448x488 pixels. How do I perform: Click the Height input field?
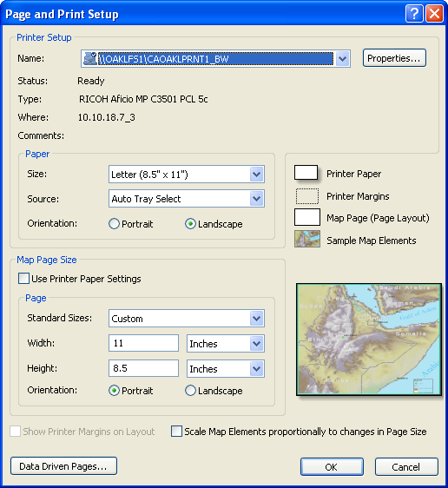(x=143, y=368)
